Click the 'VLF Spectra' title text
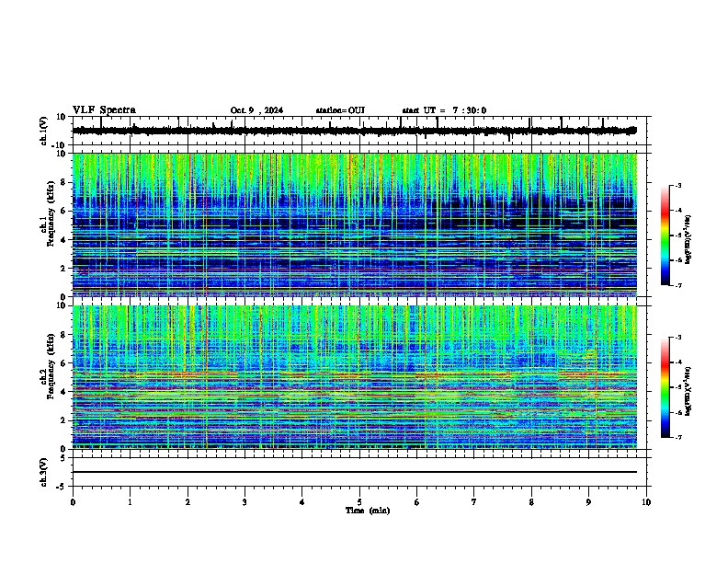The height and width of the screenshot is (563, 728). point(104,110)
